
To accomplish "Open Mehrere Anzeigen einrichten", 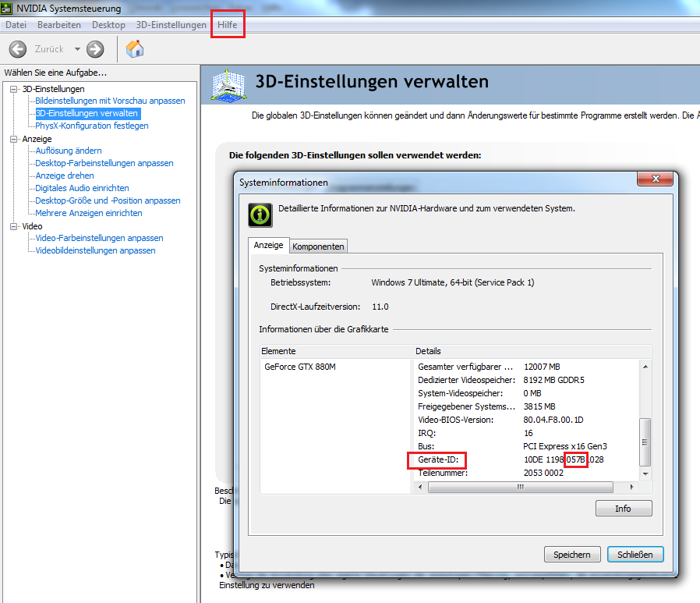I will 89,214.
